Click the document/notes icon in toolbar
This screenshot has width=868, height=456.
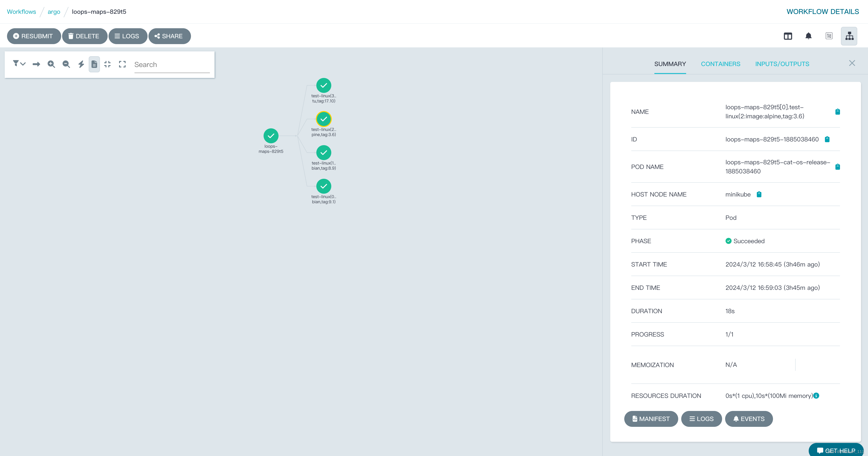tap(94, 64)
